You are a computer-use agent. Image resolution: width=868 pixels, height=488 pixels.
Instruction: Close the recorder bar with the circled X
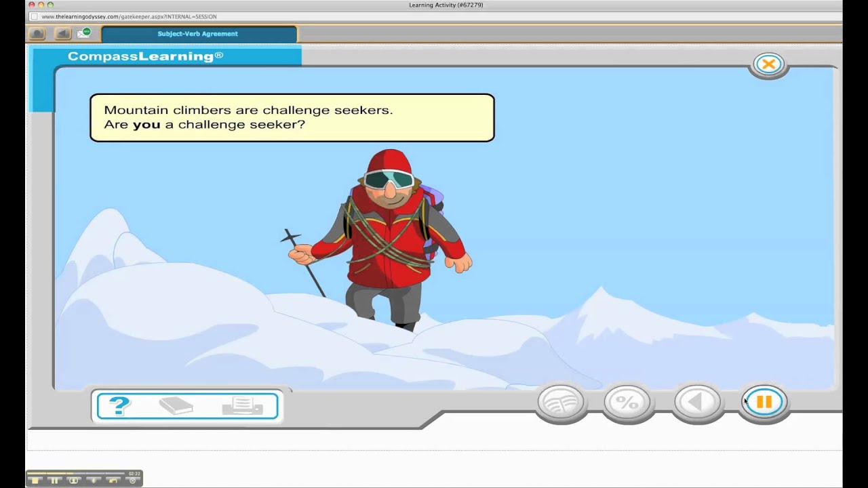coord(133,481)
